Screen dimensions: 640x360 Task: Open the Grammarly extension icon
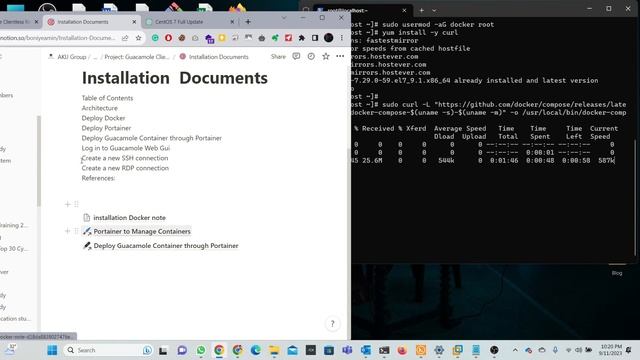click(x=155, y=38)
